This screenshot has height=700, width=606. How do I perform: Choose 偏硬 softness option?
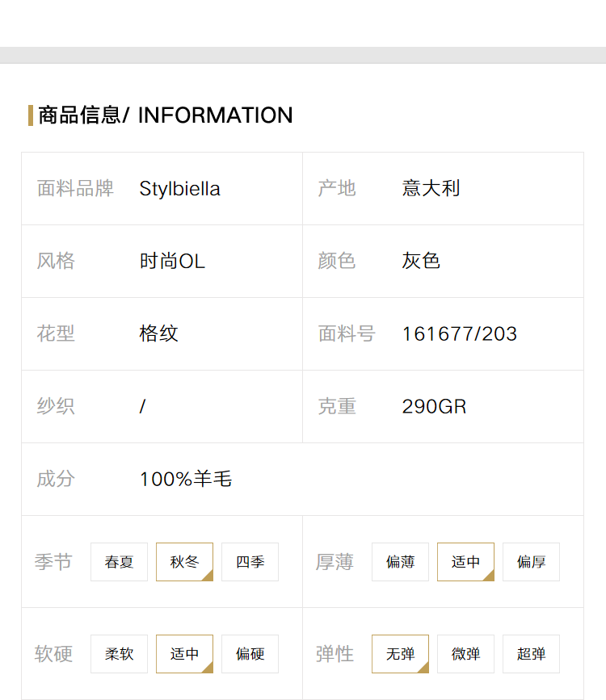(x=250, y=653)
